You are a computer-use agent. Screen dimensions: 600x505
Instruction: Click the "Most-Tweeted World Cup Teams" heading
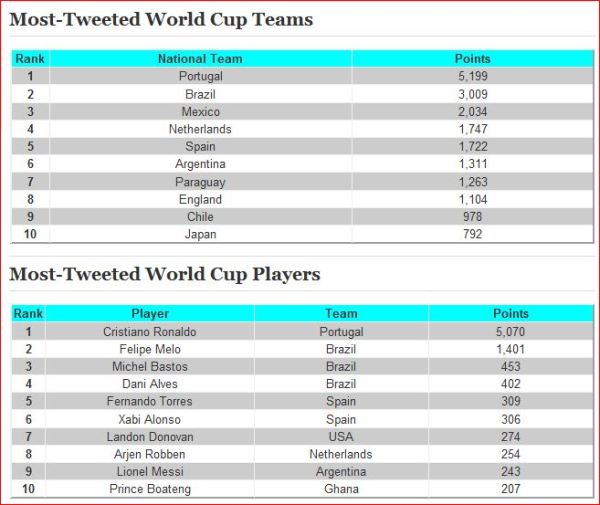click(161, 20)
